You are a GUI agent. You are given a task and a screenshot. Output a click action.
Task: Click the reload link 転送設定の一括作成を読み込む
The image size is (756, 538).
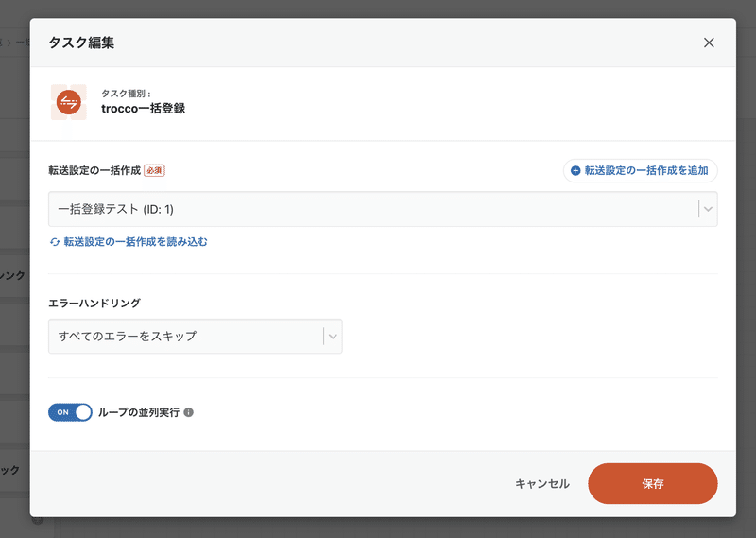pyautogui.click(x=129, y=242)
